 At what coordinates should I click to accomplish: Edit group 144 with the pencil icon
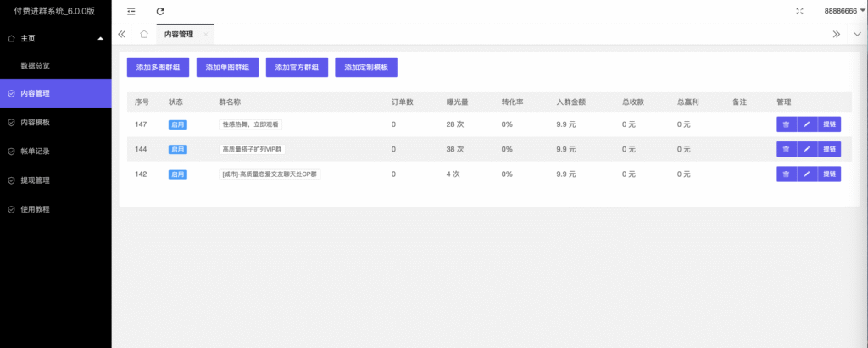(x=807, y=149)
